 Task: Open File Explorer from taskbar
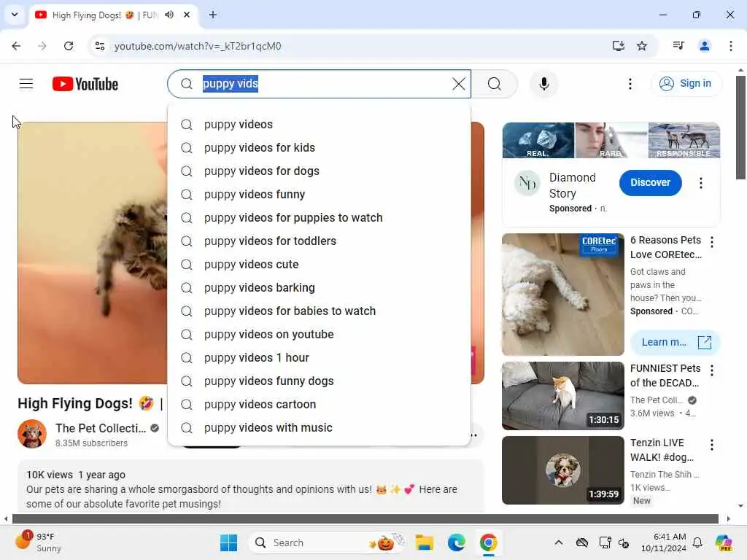[424, 542]
